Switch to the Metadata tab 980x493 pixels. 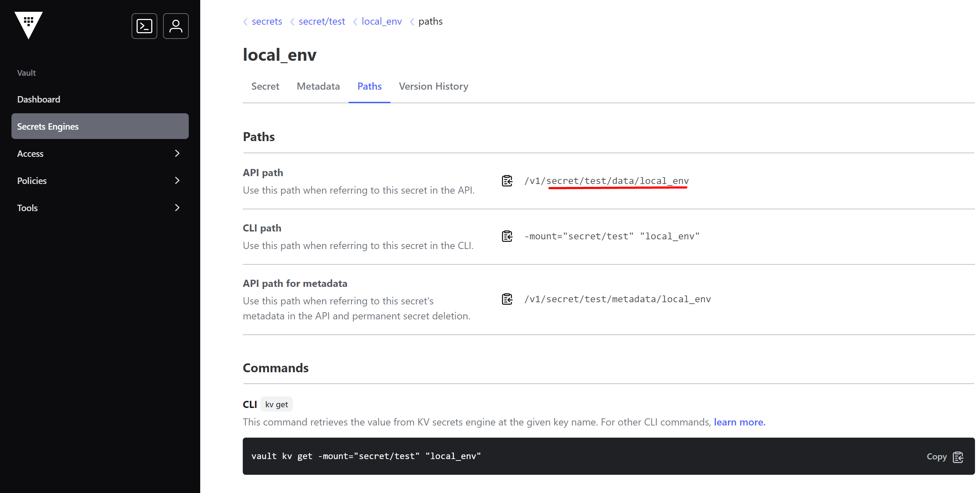click(x=318, y=86)
